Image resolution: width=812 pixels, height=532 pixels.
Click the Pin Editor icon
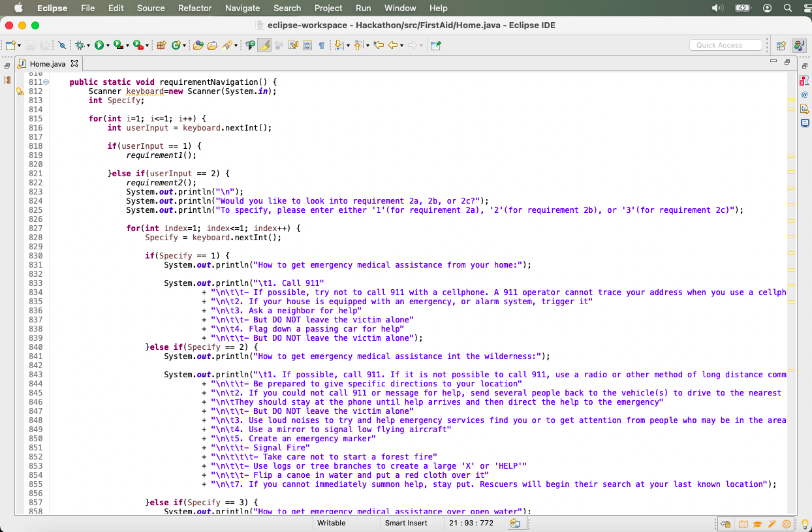(436, 46)
